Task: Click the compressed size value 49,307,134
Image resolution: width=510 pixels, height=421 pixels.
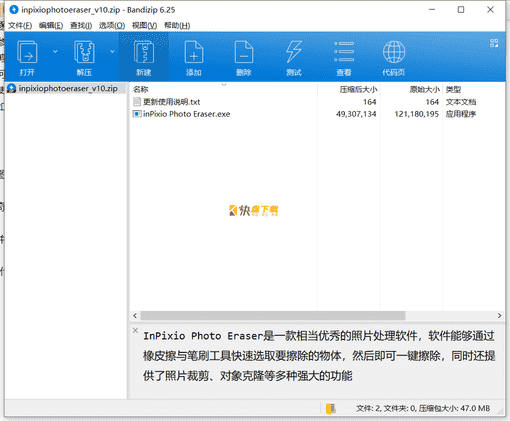Action: 356,114
